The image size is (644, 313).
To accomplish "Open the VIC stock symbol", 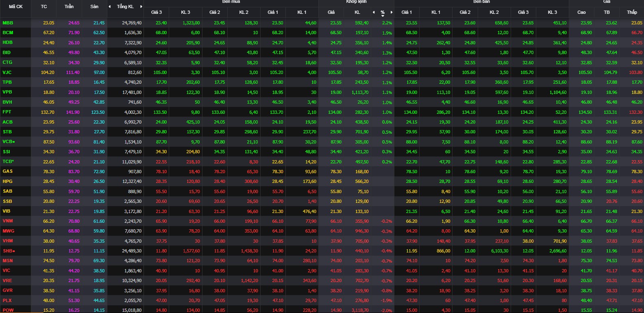I will coord(7,270).
